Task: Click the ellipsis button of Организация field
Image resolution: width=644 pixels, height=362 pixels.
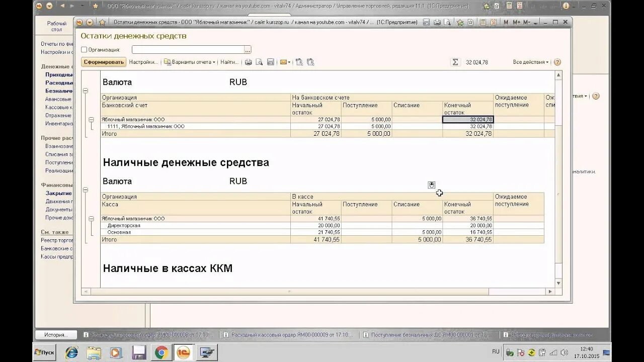Action: pos(248,50)
